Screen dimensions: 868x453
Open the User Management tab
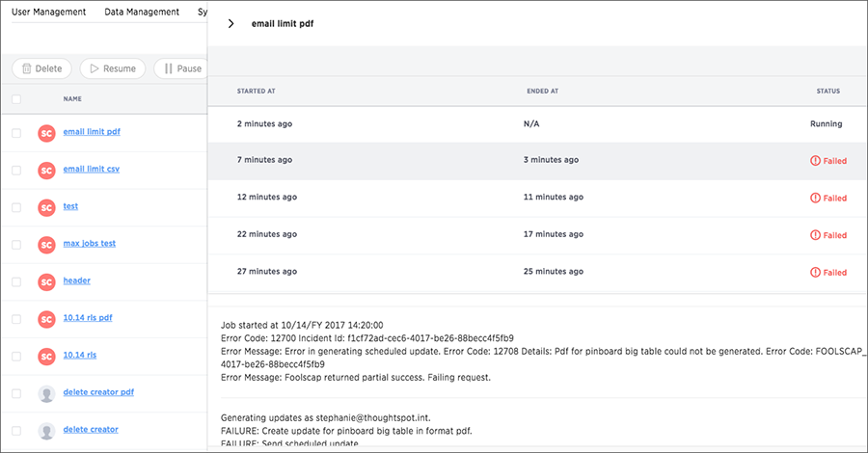point(49,12)
